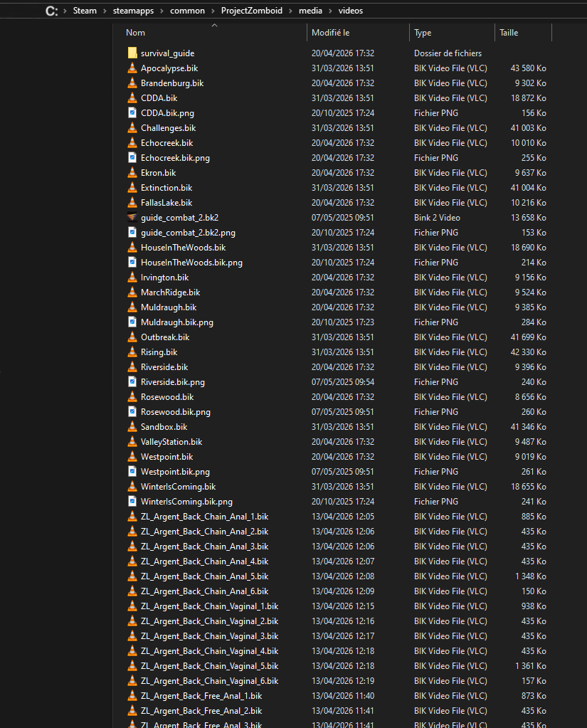Go to the media breadcrumb folder
This screenshot has height=728, width=587.
[310, 11]
